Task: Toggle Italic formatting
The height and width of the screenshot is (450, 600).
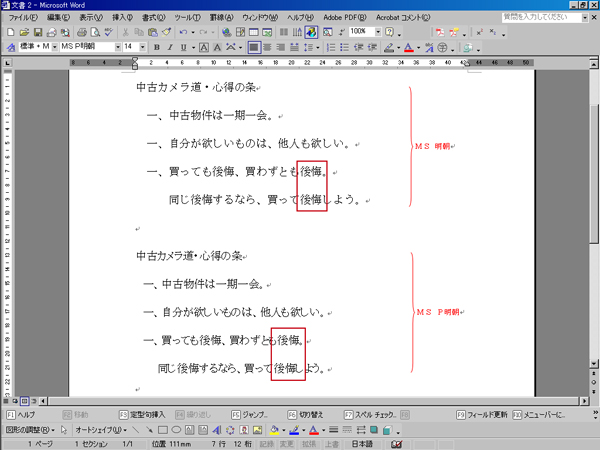Action: click(171, 47)
